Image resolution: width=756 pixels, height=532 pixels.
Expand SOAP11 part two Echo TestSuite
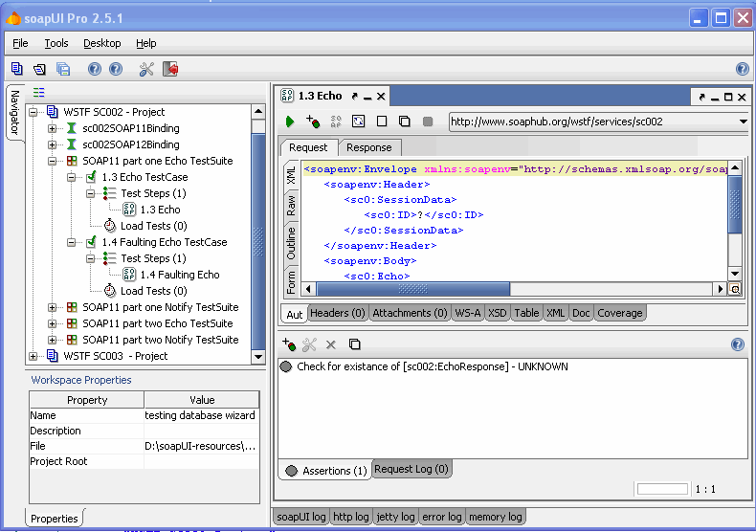[x=52, y=323]
